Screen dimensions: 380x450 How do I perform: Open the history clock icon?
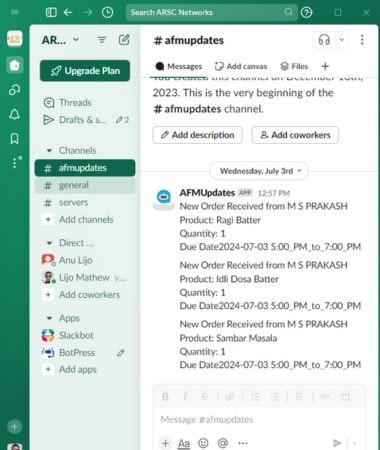107,13
